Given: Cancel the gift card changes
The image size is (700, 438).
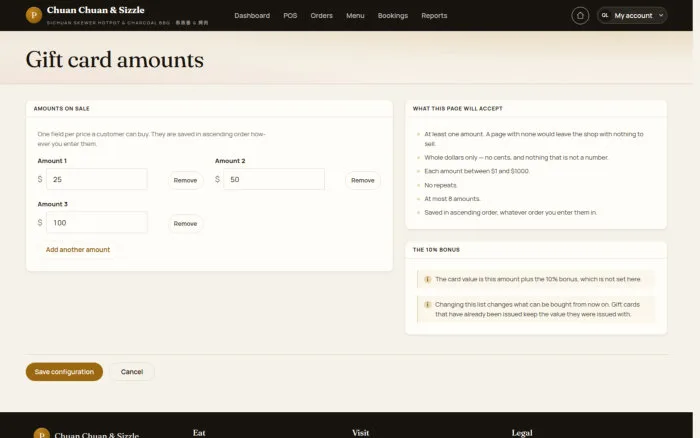Looking at the screenshot, I should (x=132, y=371).
